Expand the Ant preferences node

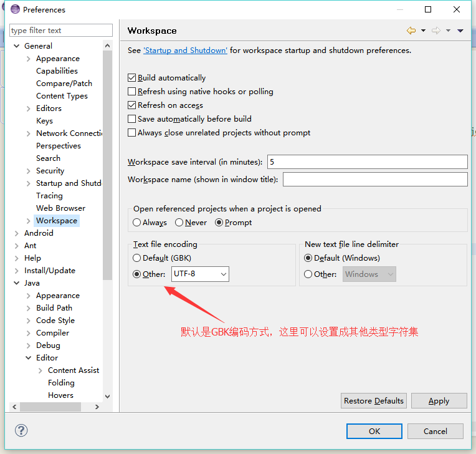pos(17,246)
